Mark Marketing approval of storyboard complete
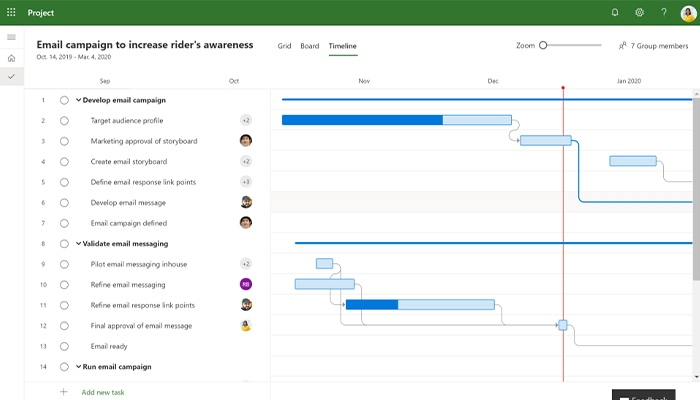This screenshot has width=700, height=400. point(64,141)
